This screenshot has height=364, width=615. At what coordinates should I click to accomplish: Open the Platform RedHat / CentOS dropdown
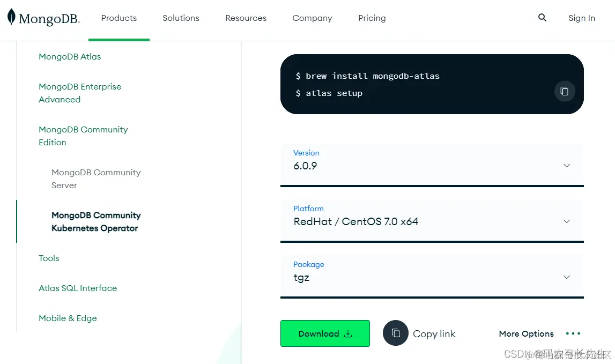pyautogui.click(x=432, y=221)
